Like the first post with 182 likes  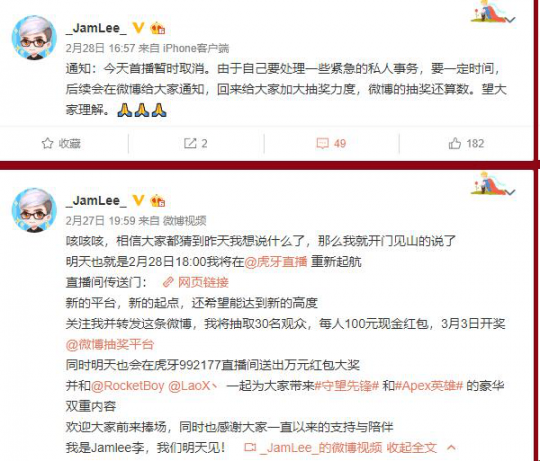click(x=466, y=143)
